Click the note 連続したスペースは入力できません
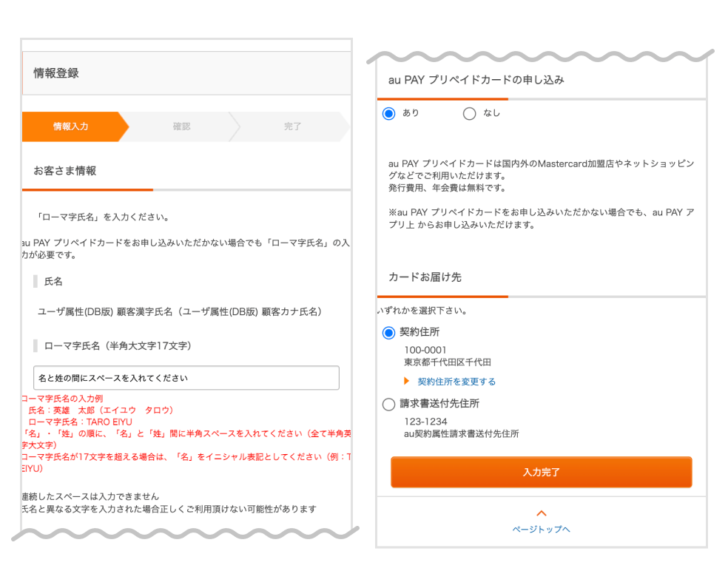Image resolution: width=728 pixels, height=588 pixels. pos(90,496)
